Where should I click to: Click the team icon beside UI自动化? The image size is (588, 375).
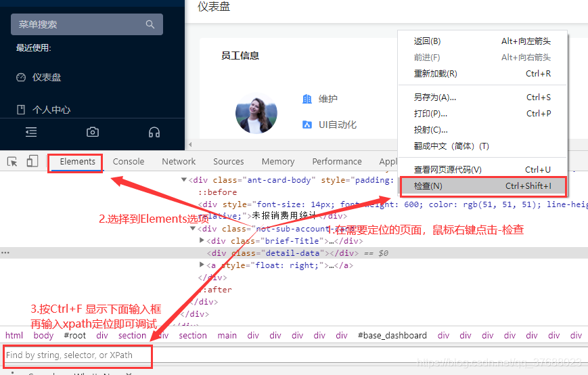pos(307,125)
